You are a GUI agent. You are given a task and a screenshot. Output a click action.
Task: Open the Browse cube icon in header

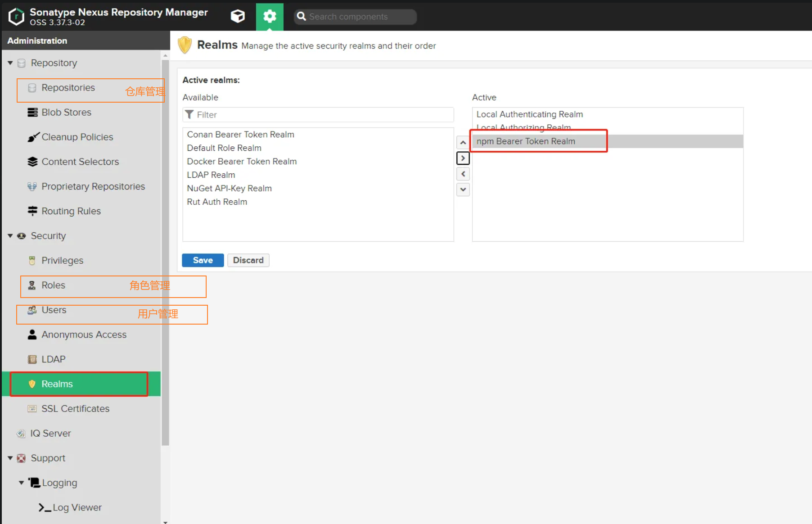[x=238, y=17]
